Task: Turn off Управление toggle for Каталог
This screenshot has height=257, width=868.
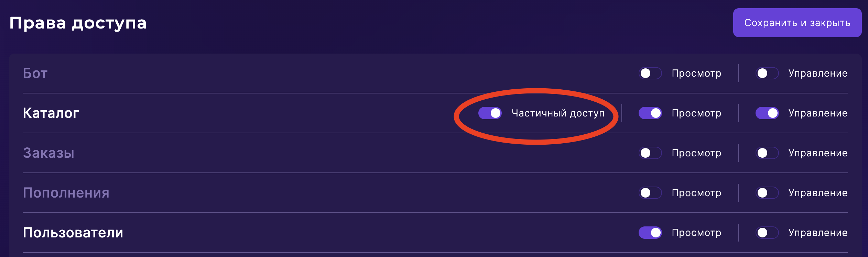Action: (767, 113)
